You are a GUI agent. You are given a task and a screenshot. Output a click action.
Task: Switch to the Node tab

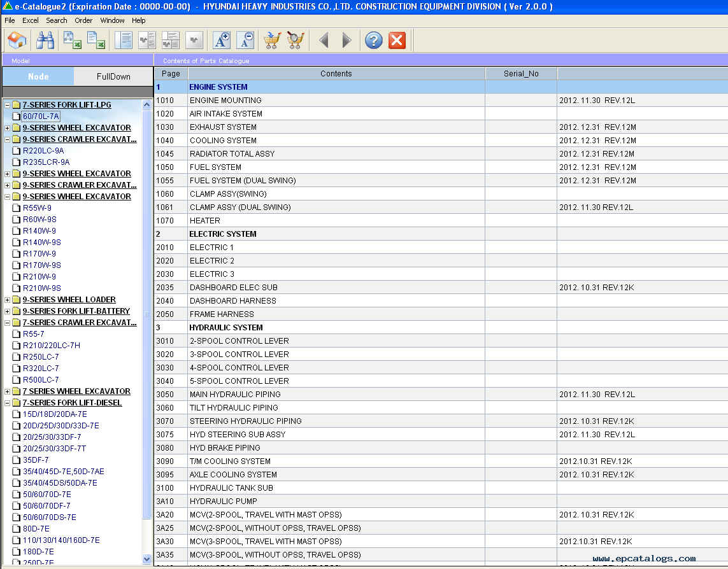(x=38, y=76)
